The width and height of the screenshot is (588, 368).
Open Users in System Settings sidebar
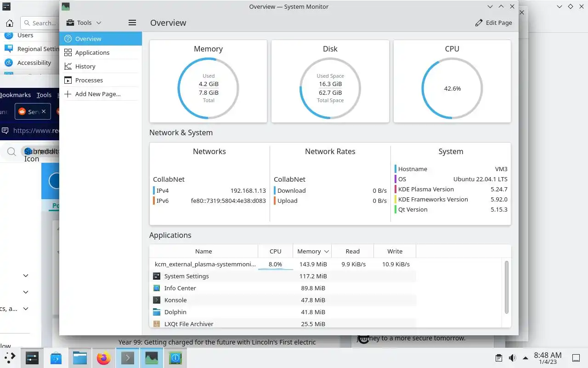25,35
